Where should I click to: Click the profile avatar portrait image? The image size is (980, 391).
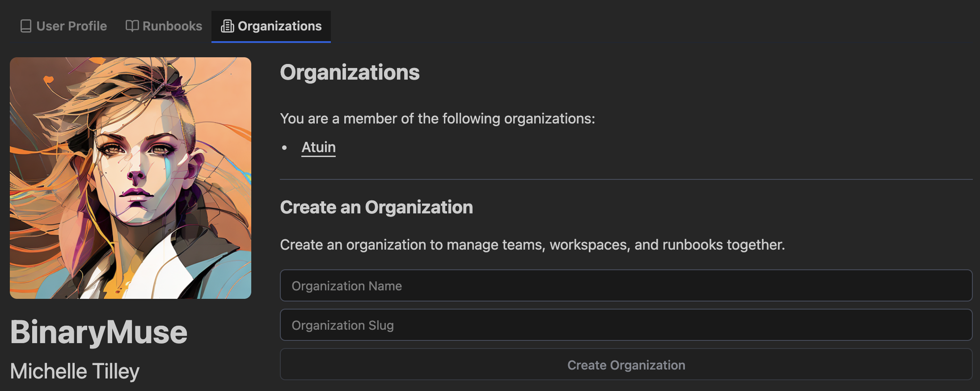point(131,178)
